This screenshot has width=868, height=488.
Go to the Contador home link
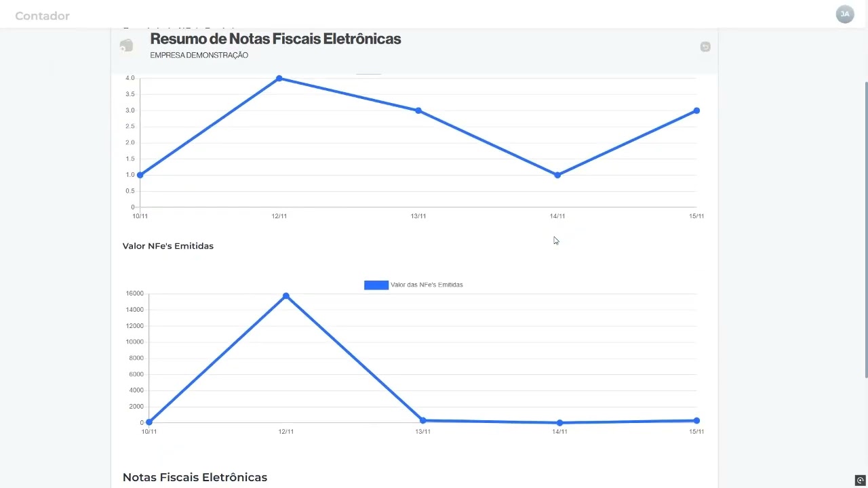coord(42,16)
